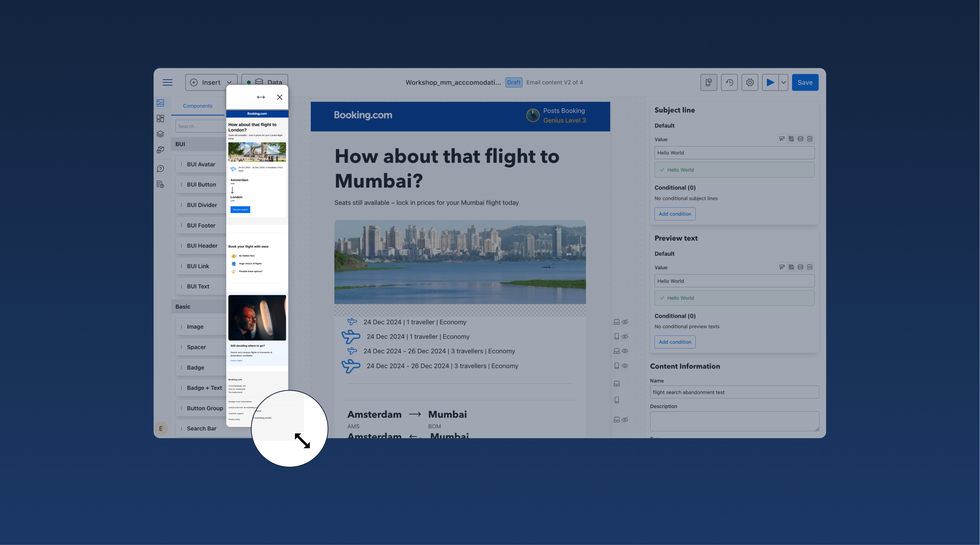Hide the visible desktop 3 travellers row

point(625,351)
